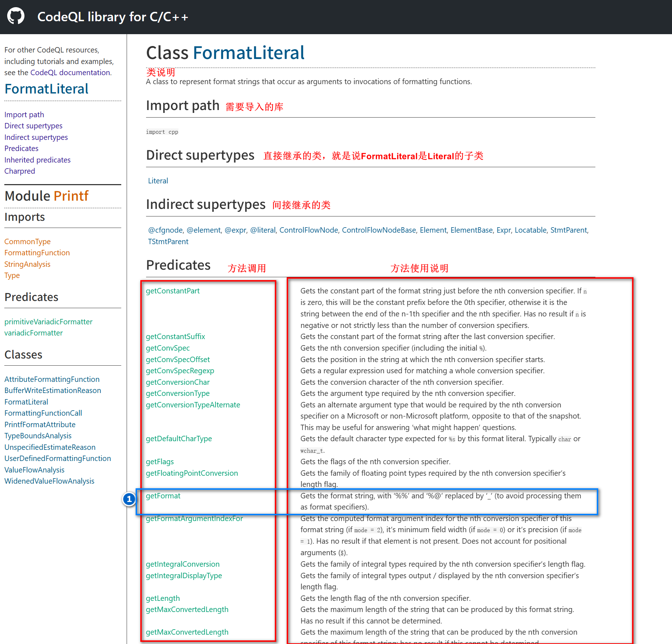The width and height of the screenshot is (672, 644).
Task: Jump to Direct supertypes in sidebar
Action: pos(33,126)
